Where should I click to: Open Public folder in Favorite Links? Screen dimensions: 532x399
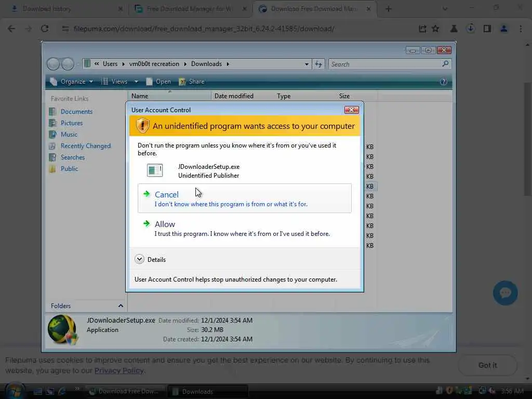coord(69,169)
